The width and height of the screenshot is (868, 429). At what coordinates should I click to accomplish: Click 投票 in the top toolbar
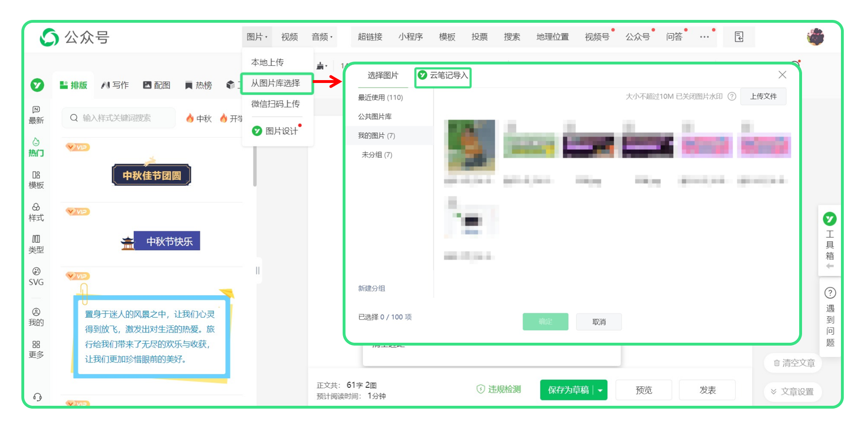coord(480,37)
